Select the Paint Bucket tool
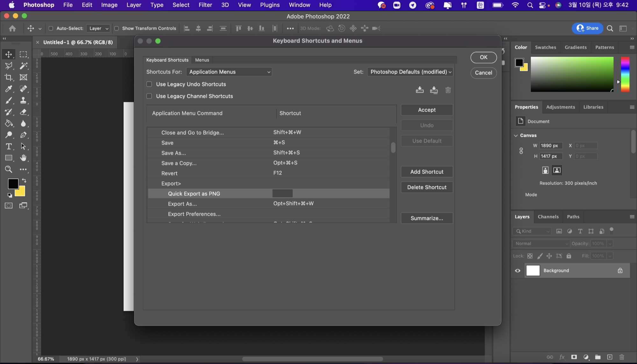The image size is (637, 364). pos(9,123)
